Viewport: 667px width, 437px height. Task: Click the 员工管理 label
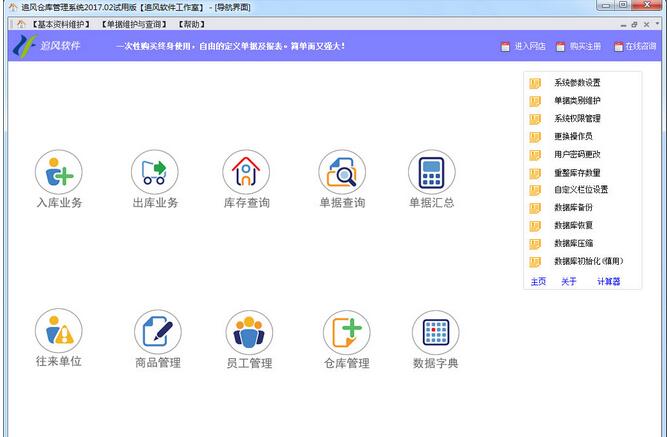[x=249, y=363]
